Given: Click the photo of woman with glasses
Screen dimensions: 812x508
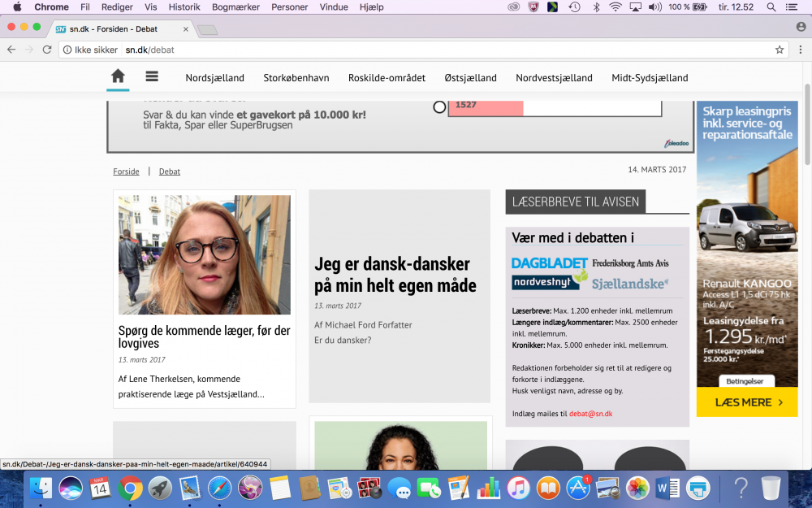Looking at the screenshot, I should coord(205,254).
